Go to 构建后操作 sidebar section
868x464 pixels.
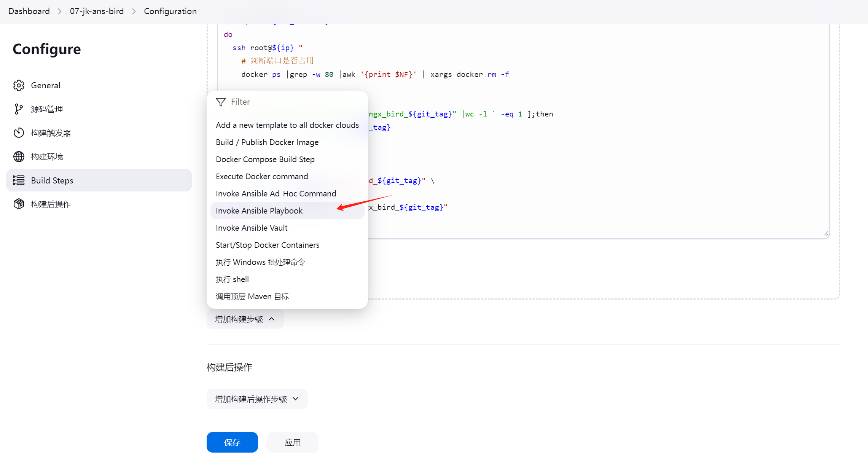[99, 204]
